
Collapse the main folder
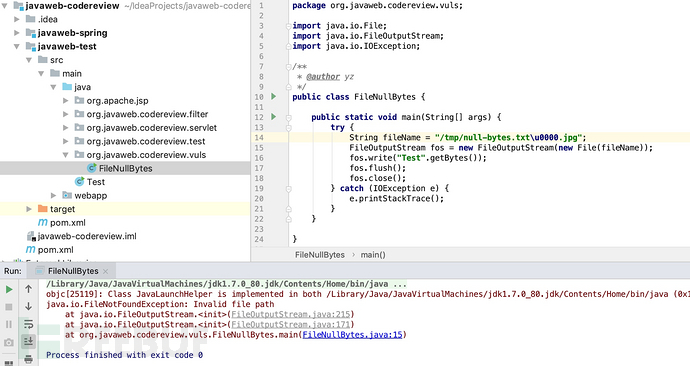point(41,74)
